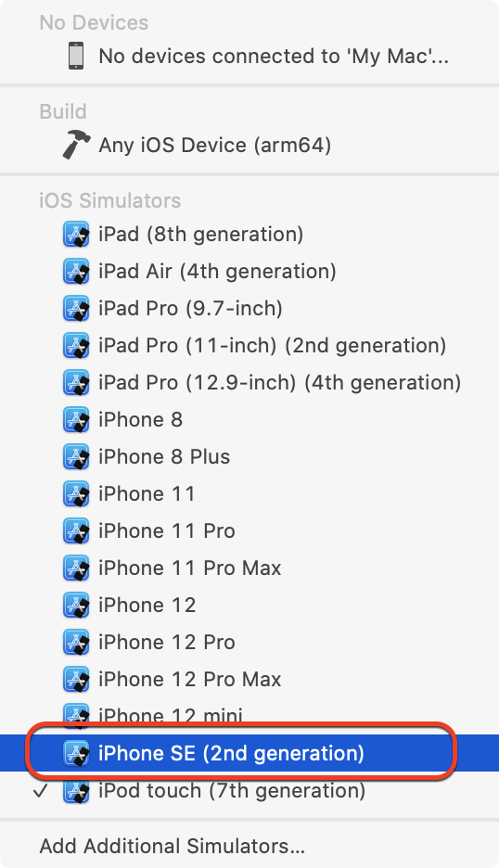Click the simulator icon for iPad Air (4th generation)
The width and height of the screenshot is (499, 868).
pyautogui.click(x=76, y=271)
